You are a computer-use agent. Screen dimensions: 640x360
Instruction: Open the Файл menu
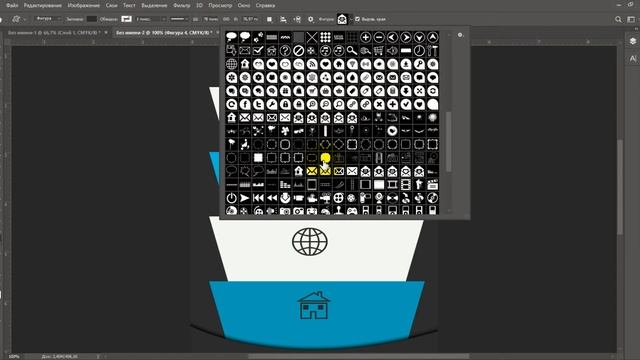(12, 6)
